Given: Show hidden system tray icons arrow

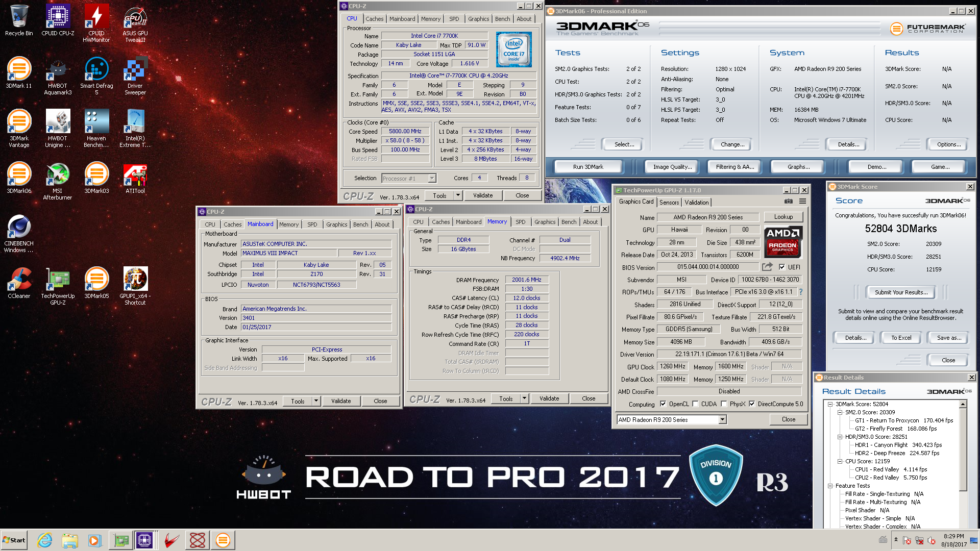Looking at the screenshot, I should pyautogui.click(x=896, y=540).
